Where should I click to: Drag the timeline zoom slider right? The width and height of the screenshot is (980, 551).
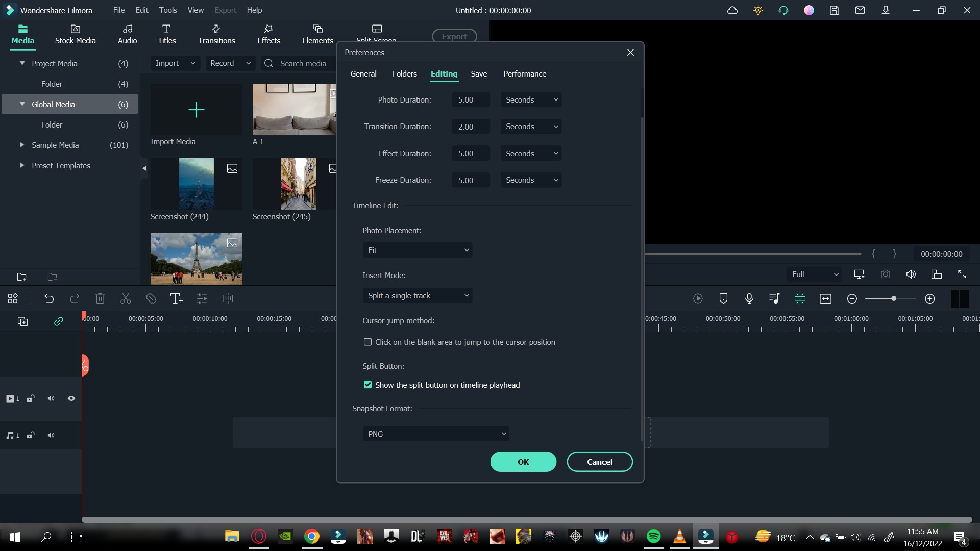(892, 298)
